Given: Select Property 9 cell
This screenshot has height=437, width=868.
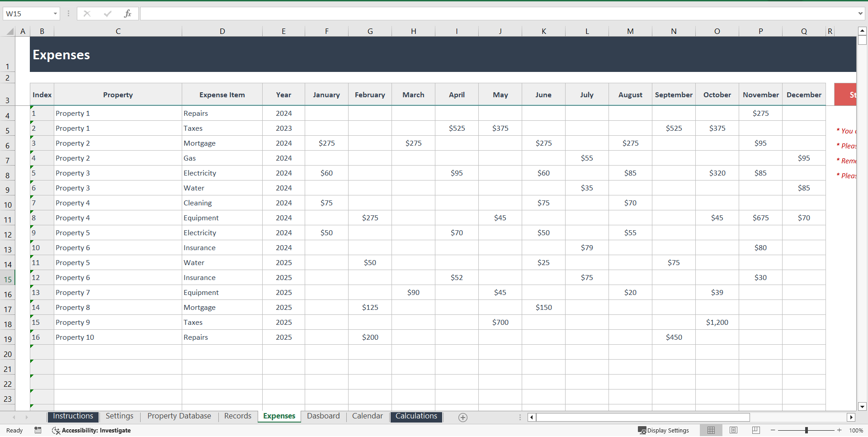Looking at the screenshot, I should click(118, 322).
